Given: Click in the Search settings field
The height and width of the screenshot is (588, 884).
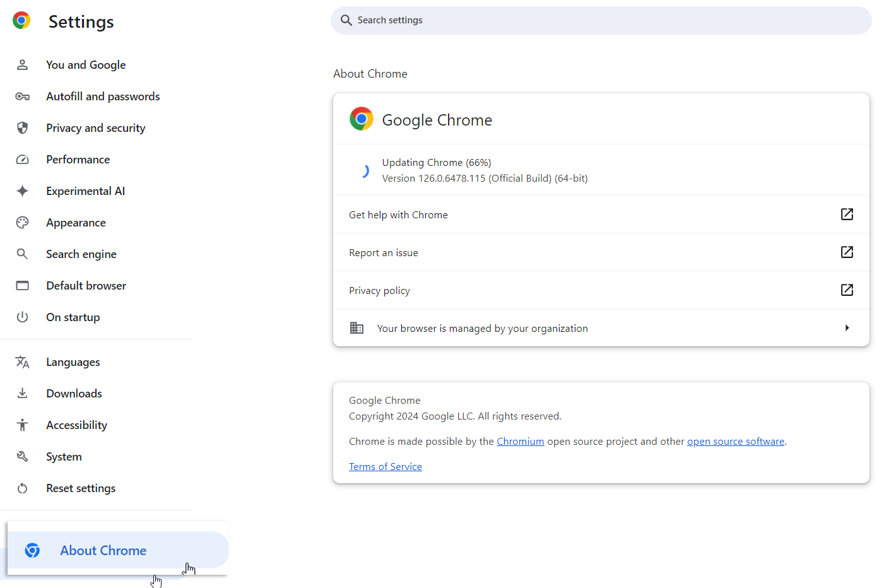Looking at the screenshot, I should 599,20.
